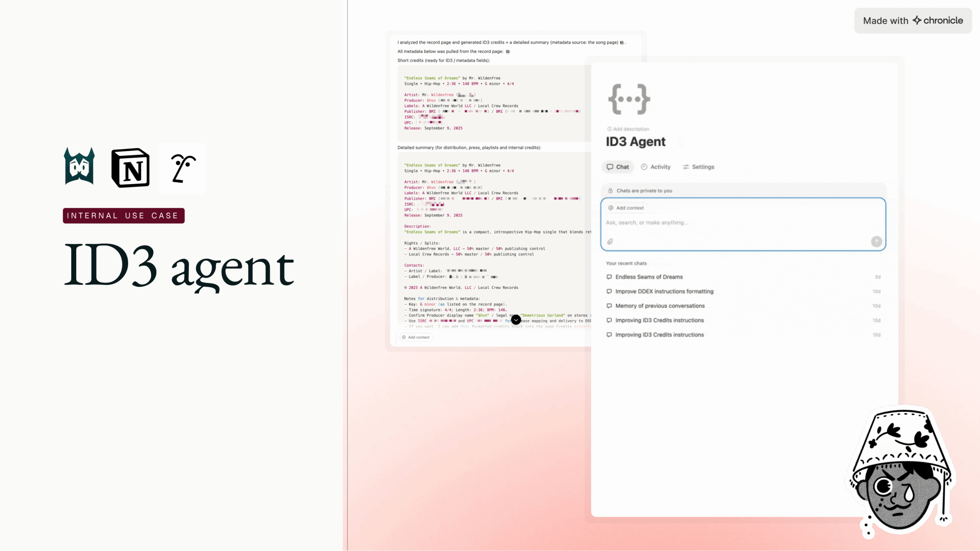This screenshot has width=980, height=551.
Task: Click the Made with chronicle badge
Action: pos(913,21)
